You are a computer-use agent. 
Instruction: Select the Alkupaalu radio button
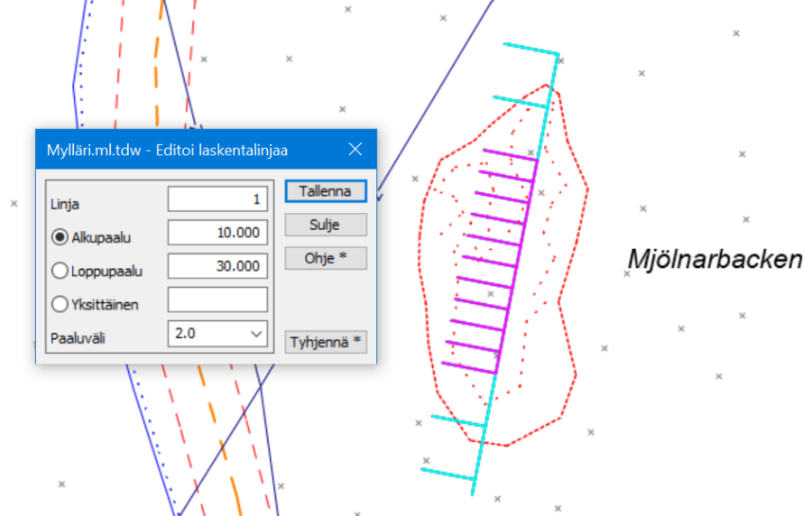point(61,235)
